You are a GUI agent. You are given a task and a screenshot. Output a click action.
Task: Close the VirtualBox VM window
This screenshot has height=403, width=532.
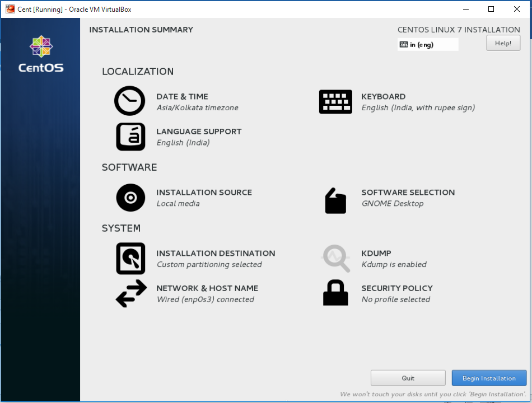coord(517,9)
